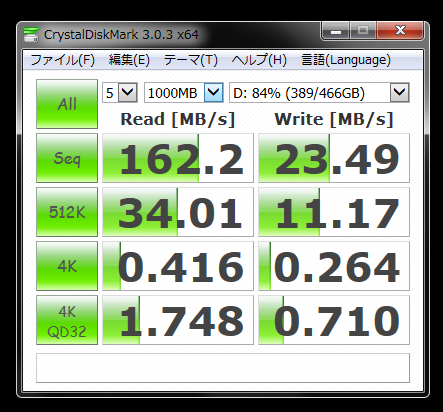Click the CrystalDiskMark title bar app icon

[x=31, y=35]
